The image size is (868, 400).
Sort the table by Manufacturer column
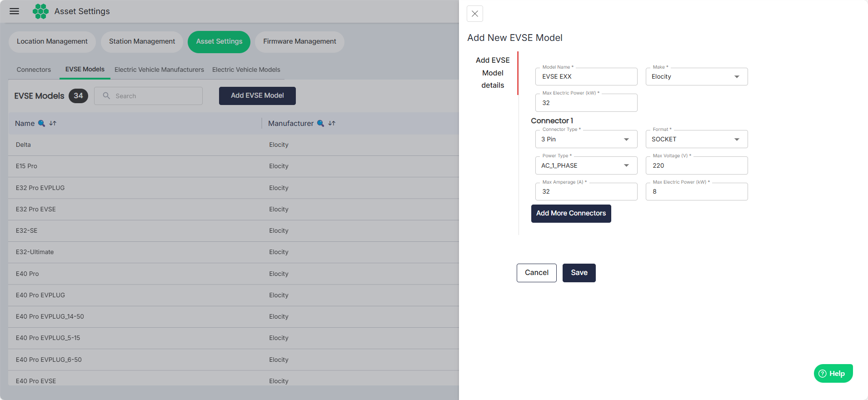(332, 123)
